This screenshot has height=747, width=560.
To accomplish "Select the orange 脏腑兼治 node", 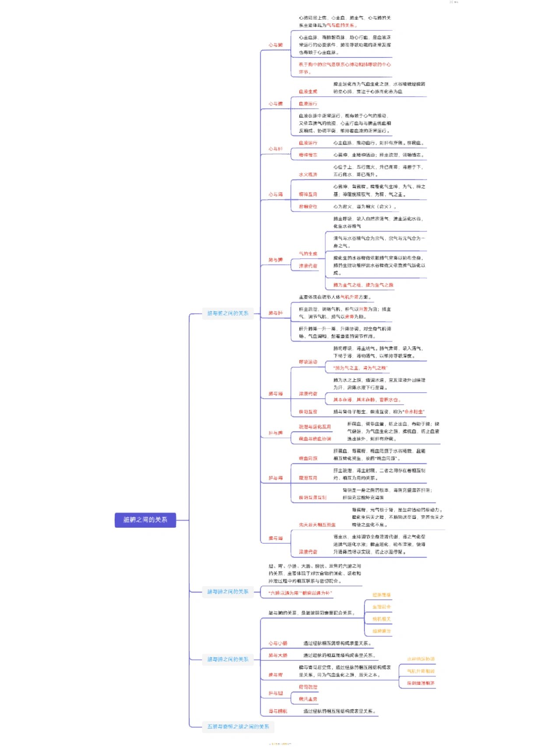I will (381, 631).
